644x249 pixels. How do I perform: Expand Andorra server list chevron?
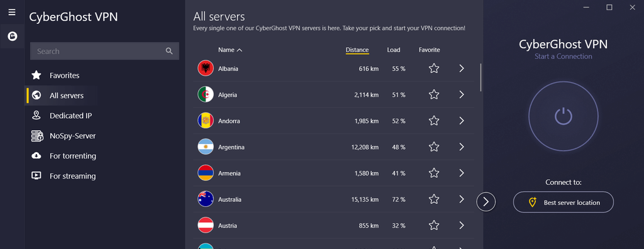[x=462, y=121]
